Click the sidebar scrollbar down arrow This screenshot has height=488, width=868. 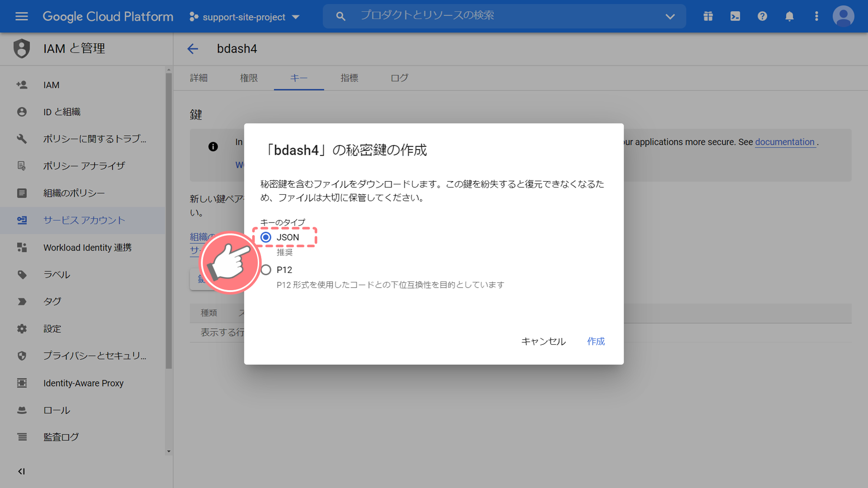tap(169, 452)
